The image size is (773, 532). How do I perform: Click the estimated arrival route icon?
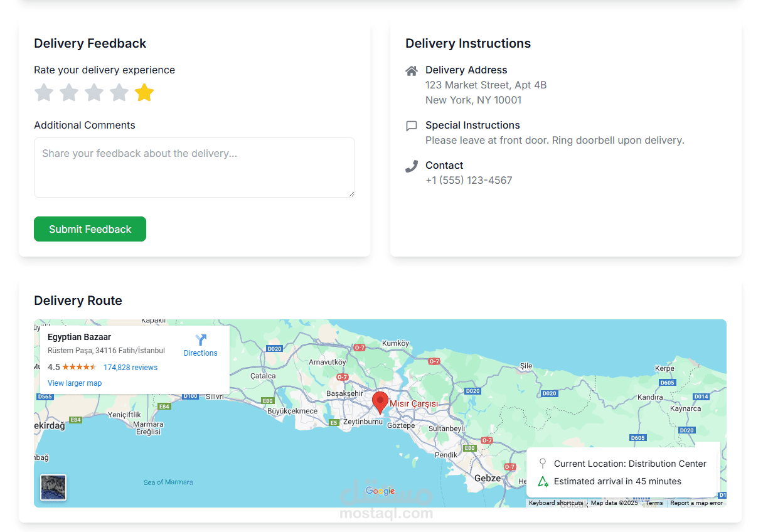[x=543, y=482]
